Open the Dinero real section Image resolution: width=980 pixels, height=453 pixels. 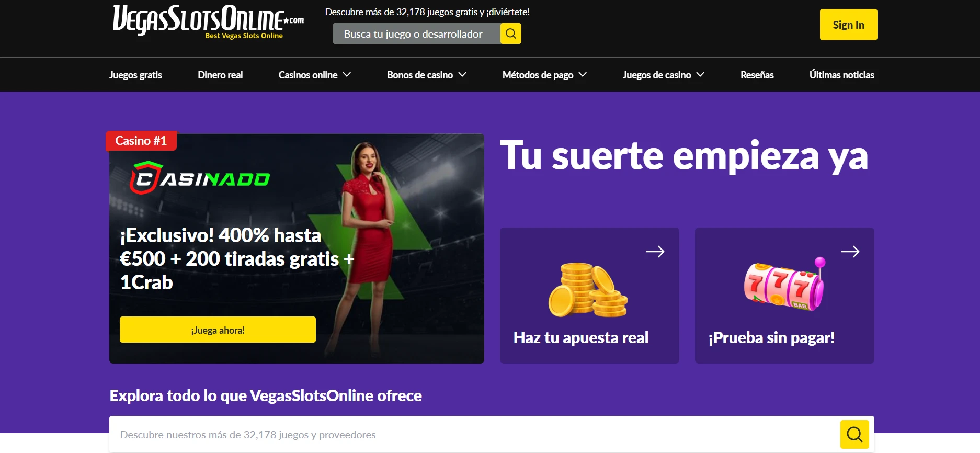pos(220,75)
